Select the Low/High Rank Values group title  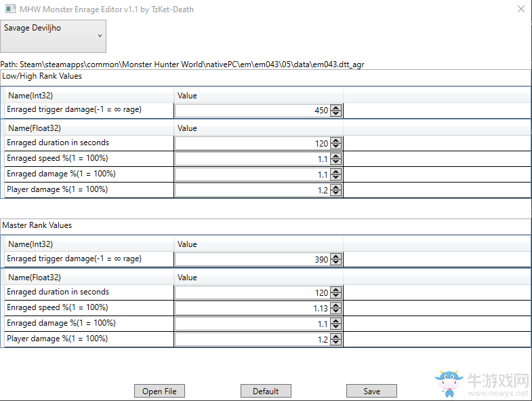pos(42,76)
